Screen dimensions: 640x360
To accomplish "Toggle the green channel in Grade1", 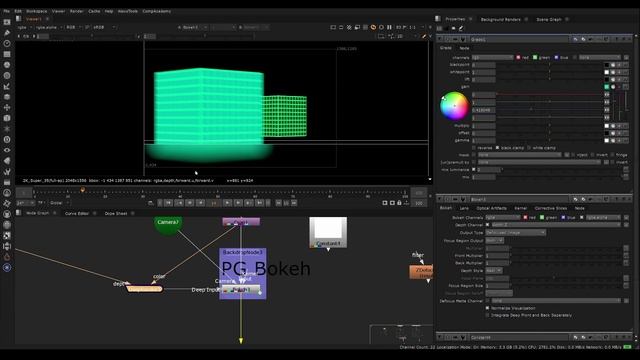I will point(535,58).
